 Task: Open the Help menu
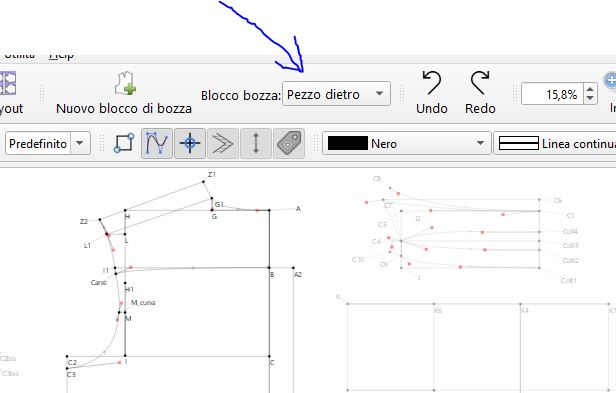[61, 55]
